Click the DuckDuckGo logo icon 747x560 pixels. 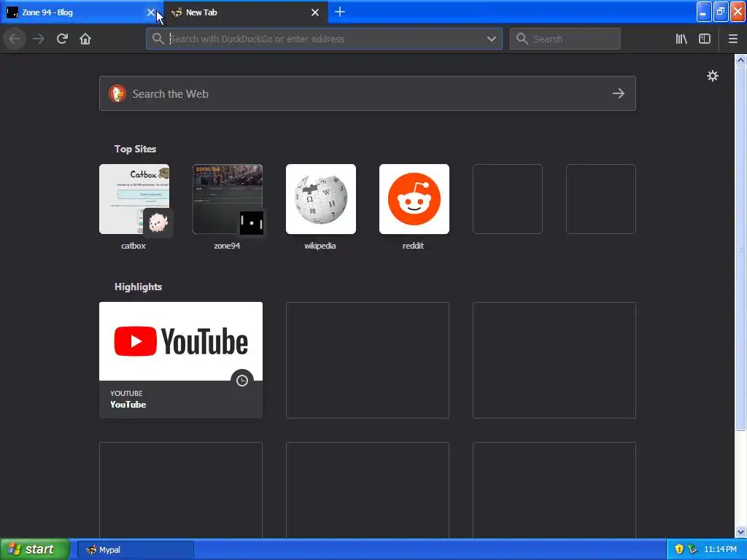coord(117,93)
